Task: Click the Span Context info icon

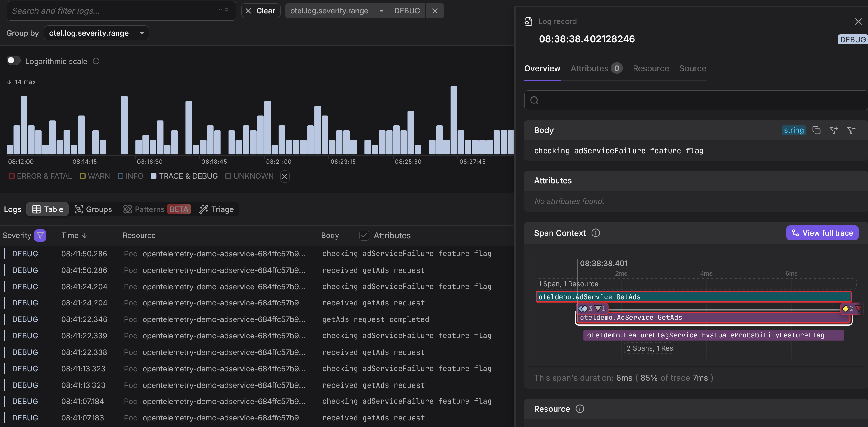Action: (x=595, y=233)
